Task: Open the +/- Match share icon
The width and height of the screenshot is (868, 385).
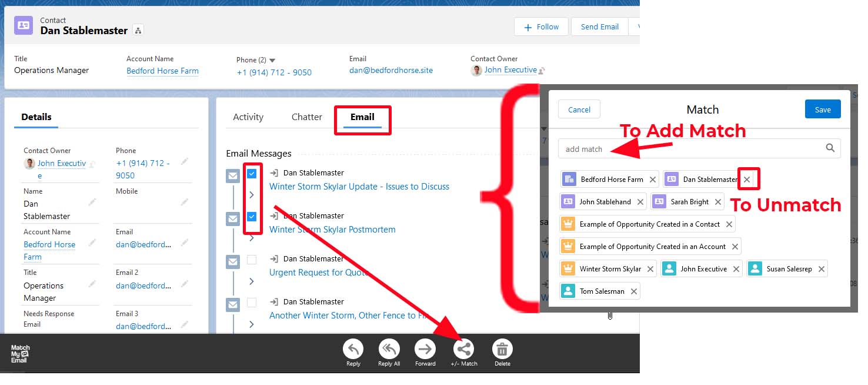Action: [x=463, y=349]
